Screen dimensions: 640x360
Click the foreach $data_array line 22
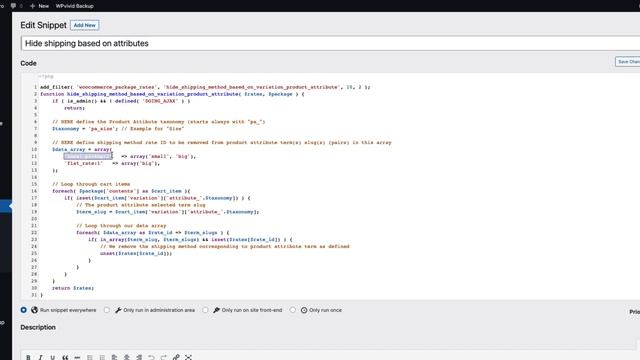click(x=153, y=233)
